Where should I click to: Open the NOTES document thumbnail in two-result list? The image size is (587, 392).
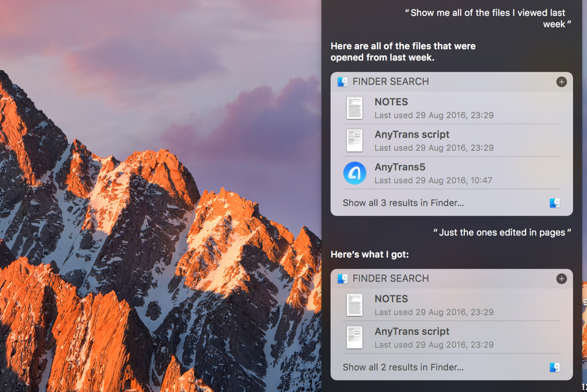pyautogui.click(x=354, y=305)
